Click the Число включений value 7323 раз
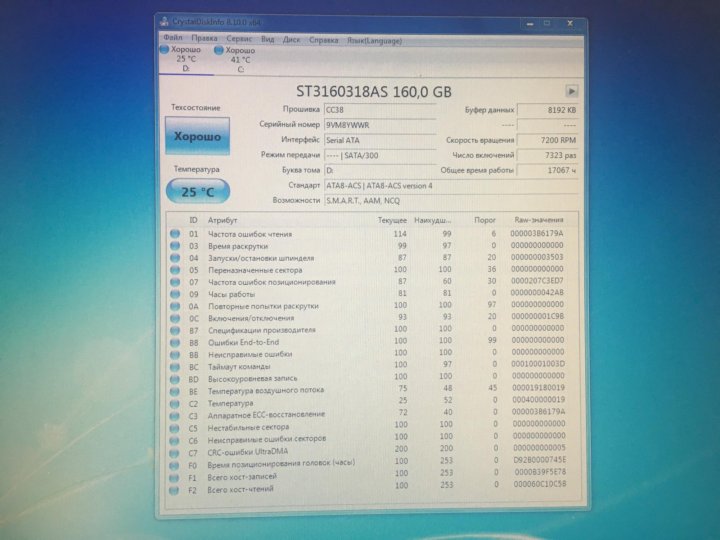Screen dimensions: 720x540 click(547, 155)
